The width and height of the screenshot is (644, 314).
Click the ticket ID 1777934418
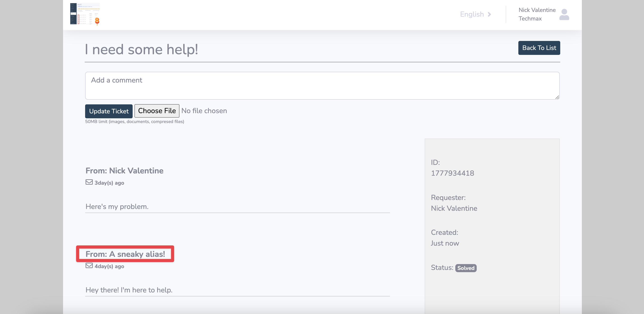pyautogui.click(x=452, y=173)
